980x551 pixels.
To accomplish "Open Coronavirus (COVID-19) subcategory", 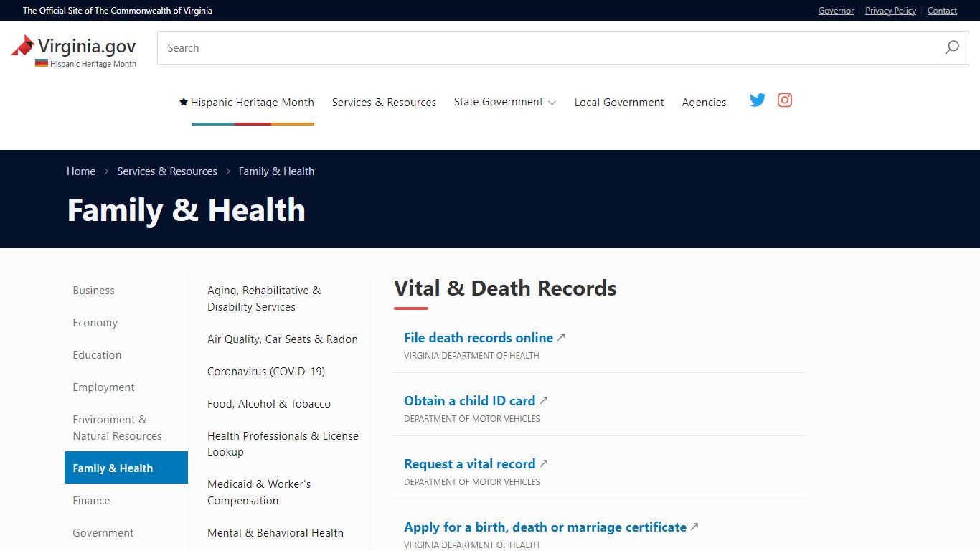I will pyautogui.click(x=266, y=372).
